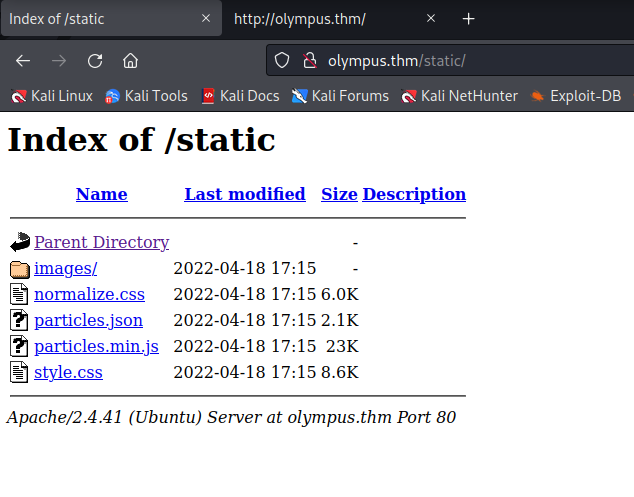Open the particles.json file
The image size is (634, 497).
[89, 321]
